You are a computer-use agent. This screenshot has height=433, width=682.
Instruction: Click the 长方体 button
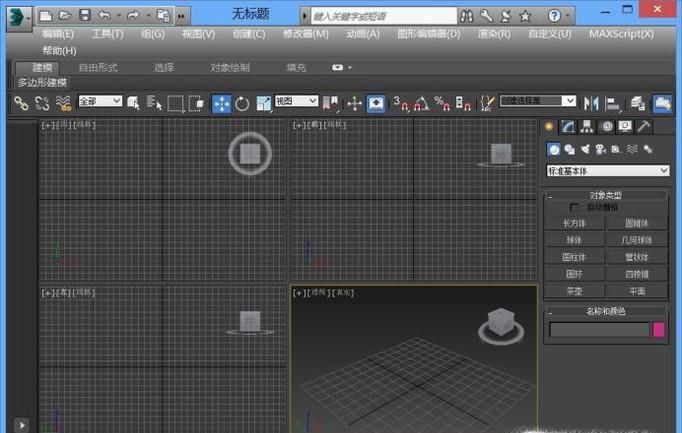tap(574, 223)
